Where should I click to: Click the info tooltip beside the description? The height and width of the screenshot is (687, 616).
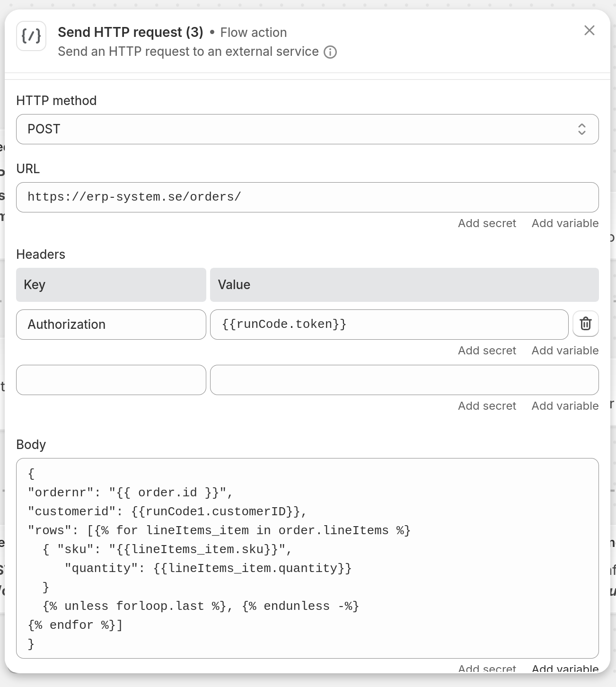click(x=331, y=52)
